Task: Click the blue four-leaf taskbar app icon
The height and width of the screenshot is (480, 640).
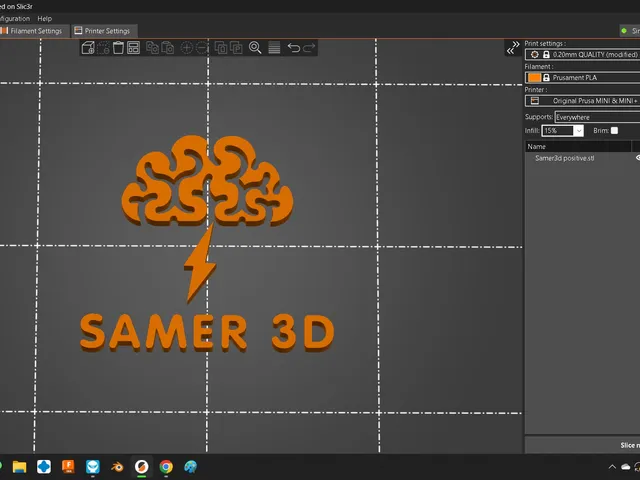Action: point(44,467)
